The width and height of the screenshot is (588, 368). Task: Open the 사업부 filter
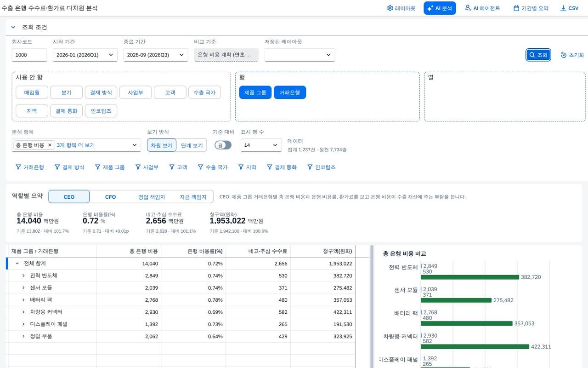[147, 167]
